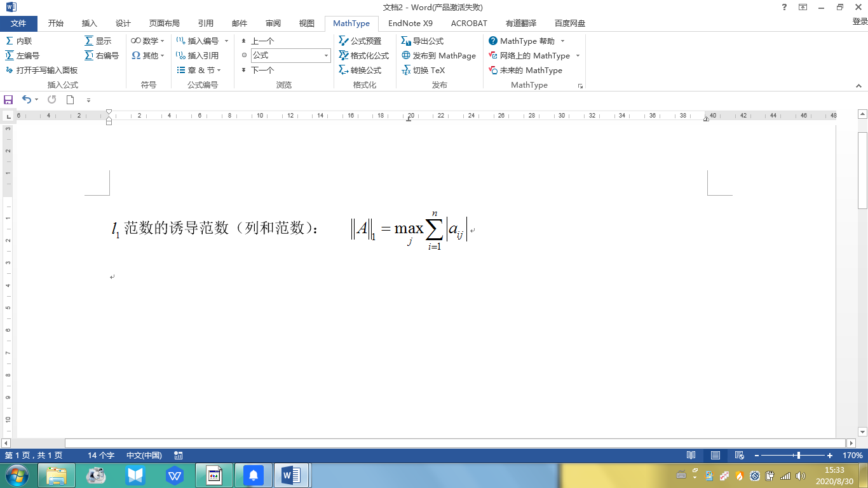
Task: Switch to the 插入 tab
Action: coord(90,24)
